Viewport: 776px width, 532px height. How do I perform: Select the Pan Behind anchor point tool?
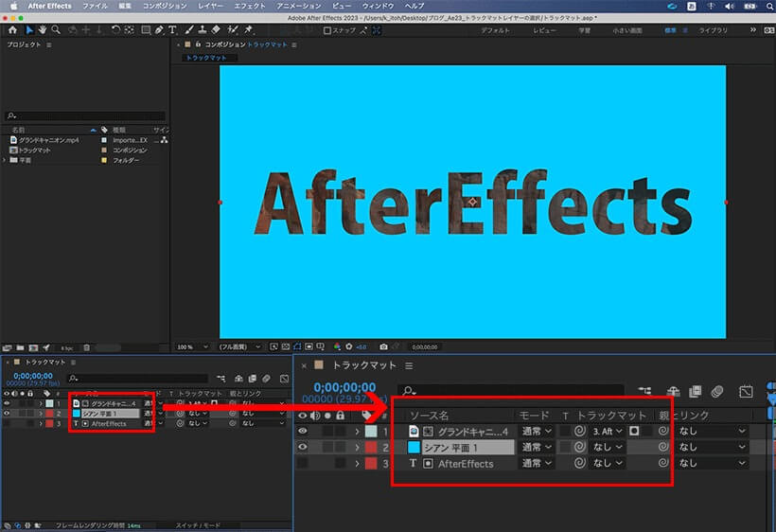(129, 30)
